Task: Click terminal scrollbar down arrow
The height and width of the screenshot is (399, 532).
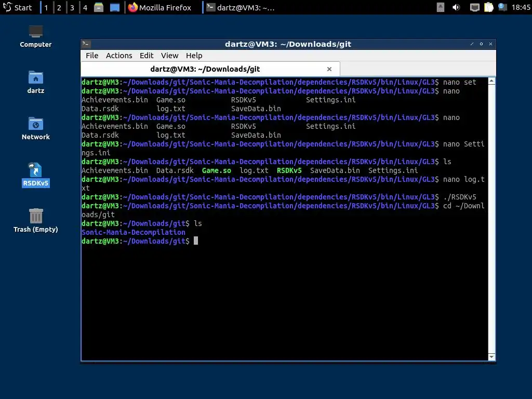Action: (491, 357)
